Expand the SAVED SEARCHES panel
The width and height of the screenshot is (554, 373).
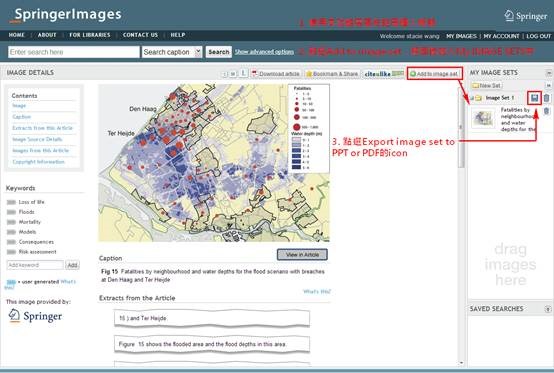(x=548, y=309)
